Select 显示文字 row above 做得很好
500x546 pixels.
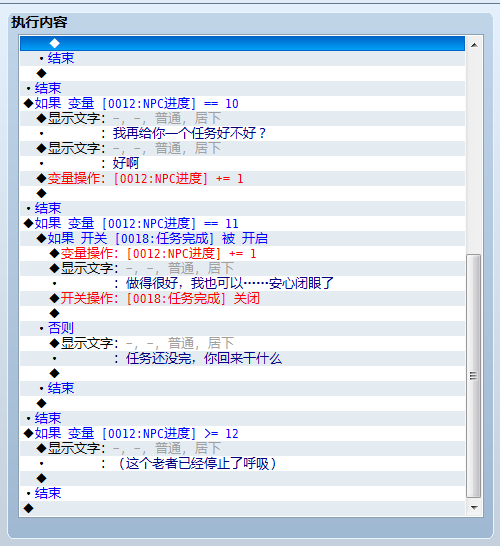[x=242, y=268]
